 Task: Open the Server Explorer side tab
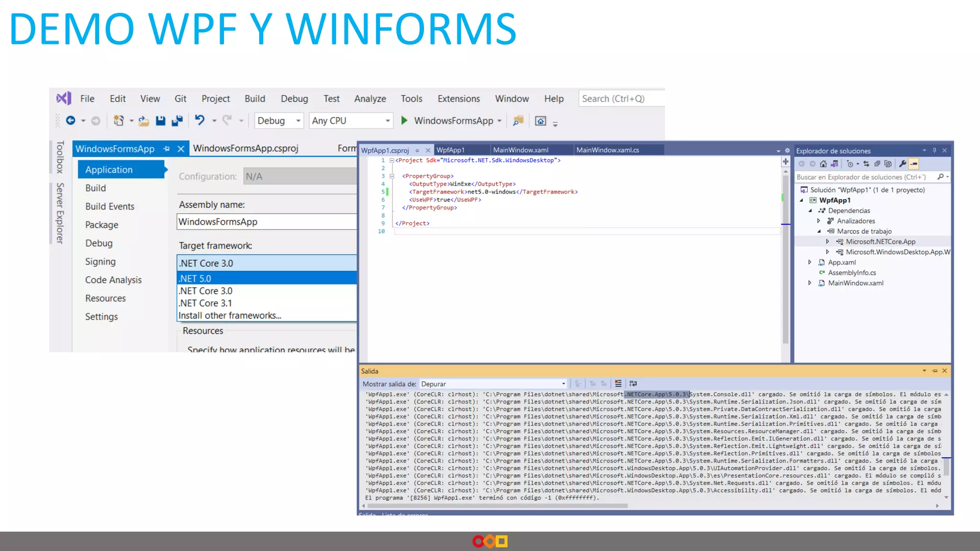(x=60, y=213)
